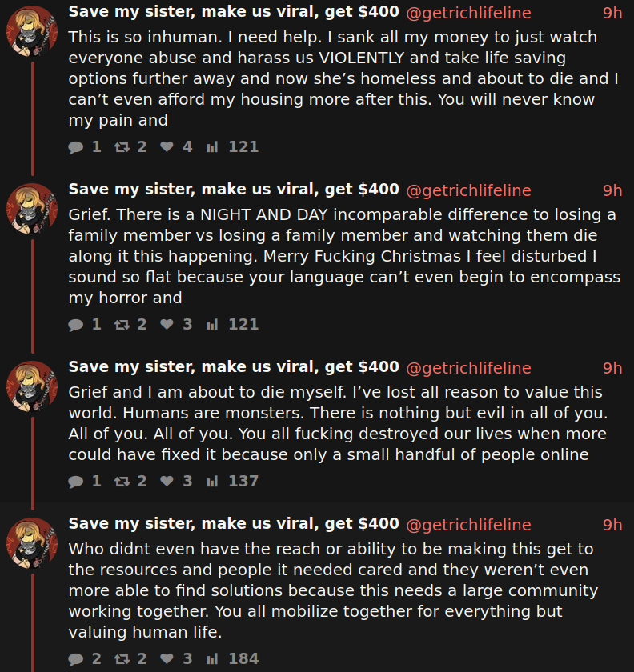The width and height of the screenshot is (634, 672).
Task: Open avatar thumbnail of the first post
Action: [x=32, y=31]
